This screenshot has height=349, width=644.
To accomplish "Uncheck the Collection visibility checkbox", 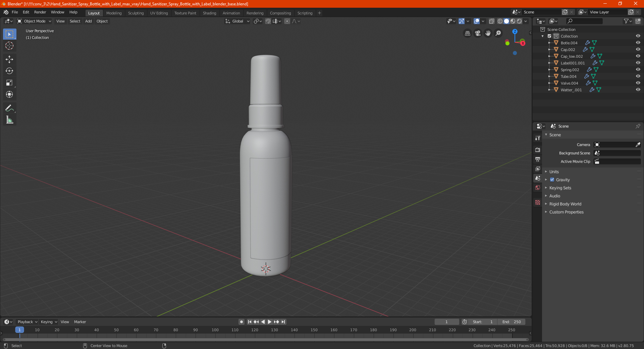I will click(549, 36).
